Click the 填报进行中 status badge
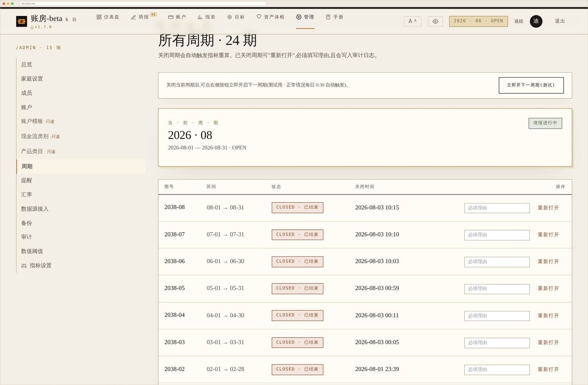 click(545, 123)
